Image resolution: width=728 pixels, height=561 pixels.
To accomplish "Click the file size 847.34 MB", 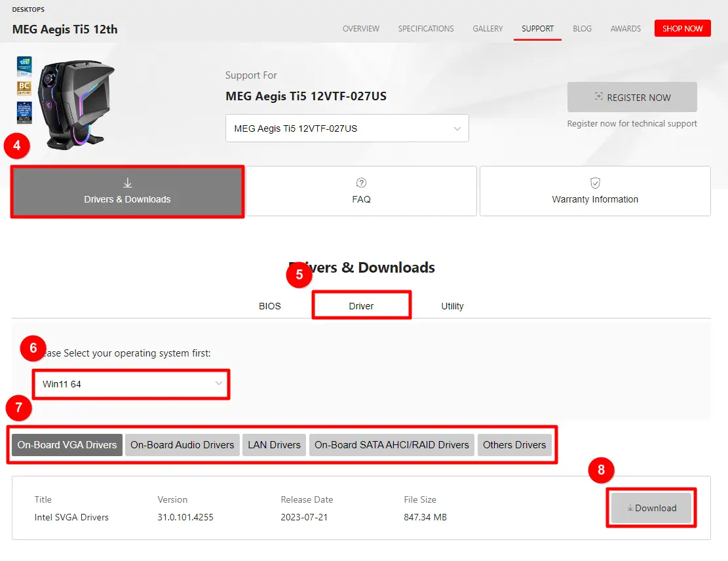I will tap(425, 517).
